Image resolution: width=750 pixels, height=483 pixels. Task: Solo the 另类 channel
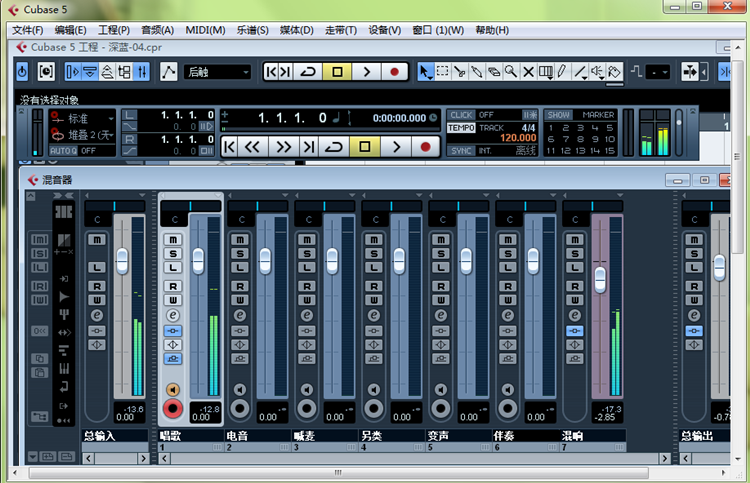click(374, 253)
